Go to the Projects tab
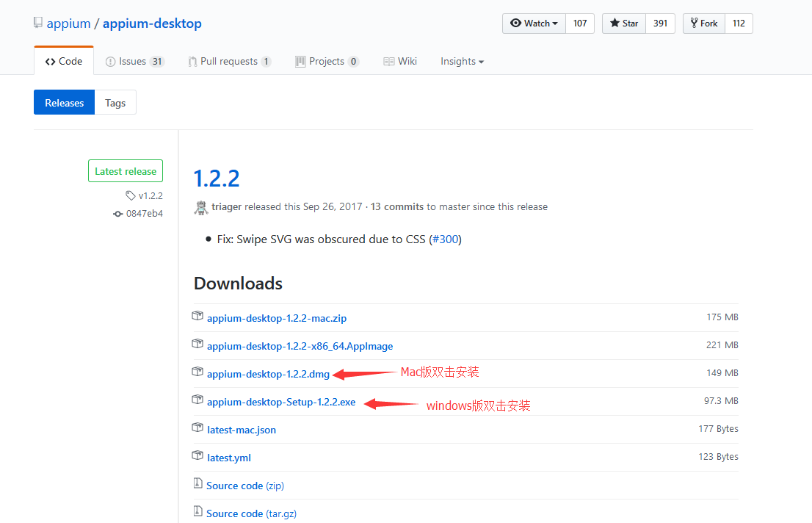This screenshot has width=812, height=523. (327, 61)
